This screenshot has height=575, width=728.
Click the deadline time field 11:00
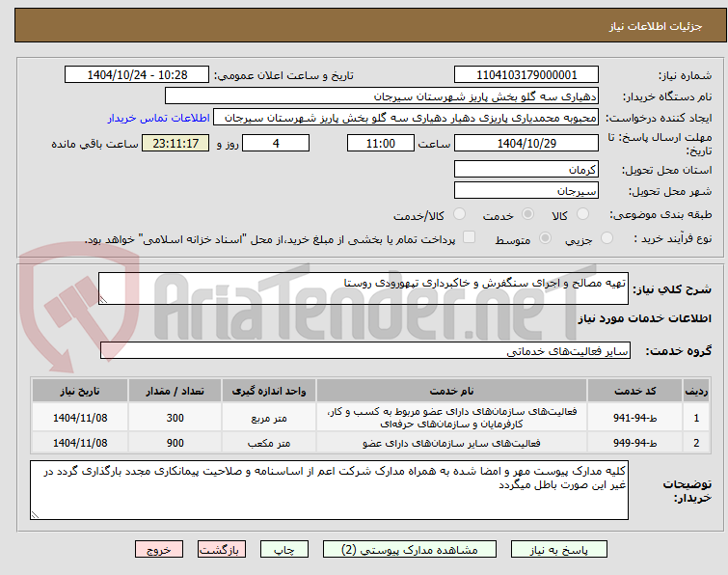tap(381, 143)
